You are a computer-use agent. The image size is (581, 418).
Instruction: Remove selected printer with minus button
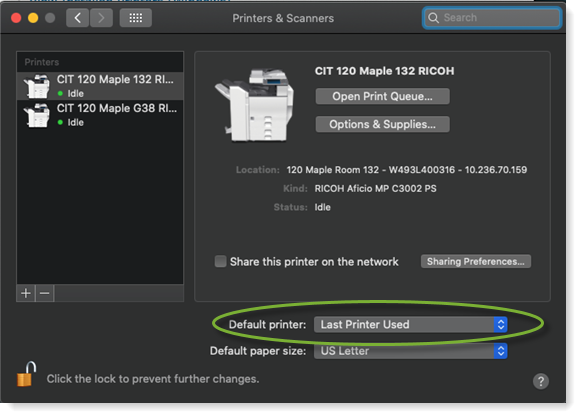[45, 293]
